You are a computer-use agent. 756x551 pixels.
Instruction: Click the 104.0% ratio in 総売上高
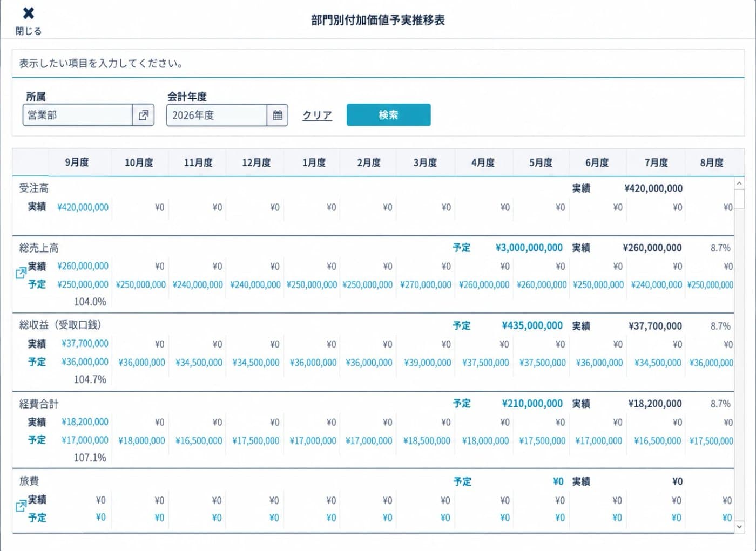coord(90,302)
